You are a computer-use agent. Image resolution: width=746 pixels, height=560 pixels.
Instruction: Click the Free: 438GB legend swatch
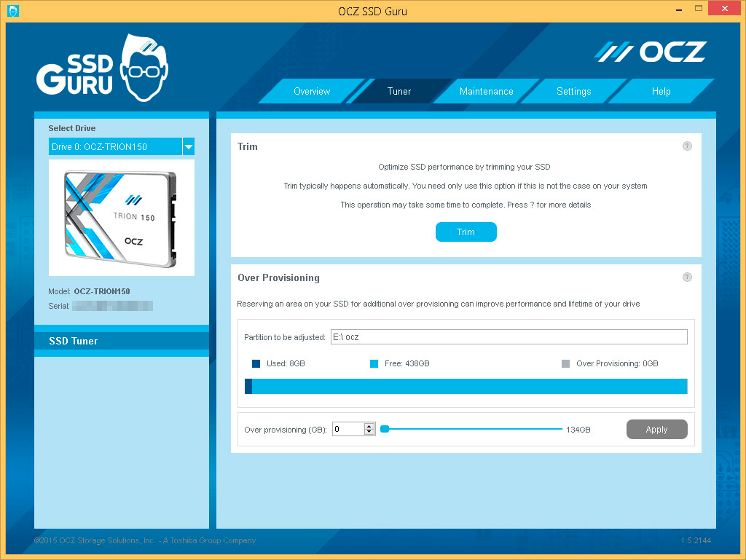click(374, 363)
